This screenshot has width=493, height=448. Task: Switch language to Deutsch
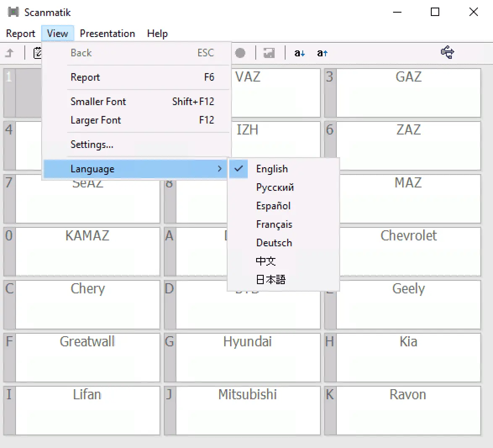coord(283,242)
